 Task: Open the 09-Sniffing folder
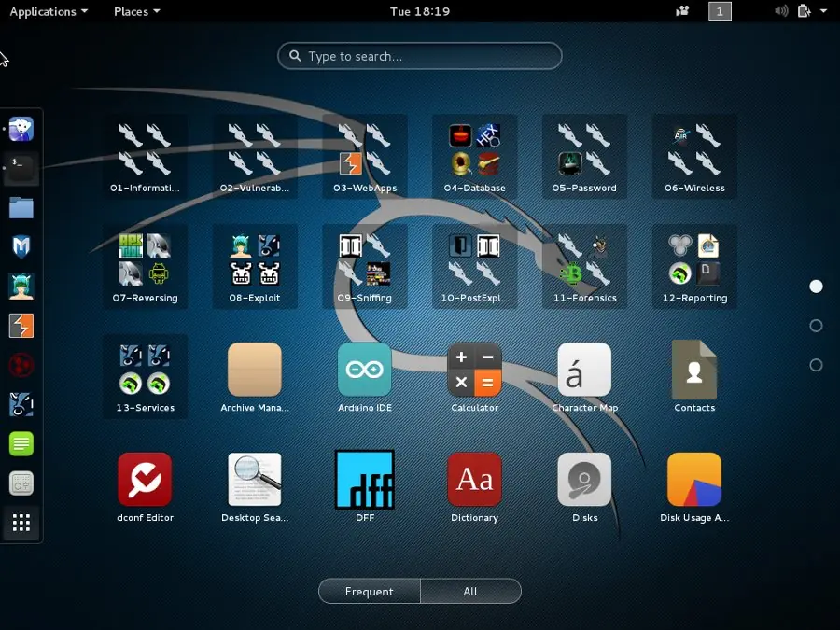coord(365,266)
